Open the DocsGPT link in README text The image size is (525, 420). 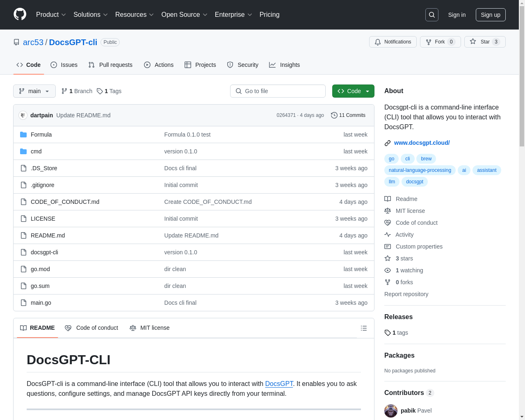(279, 383)
